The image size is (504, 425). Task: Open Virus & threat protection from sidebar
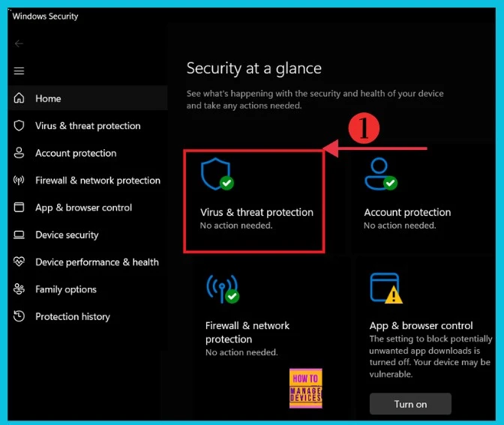pos(88,126)
